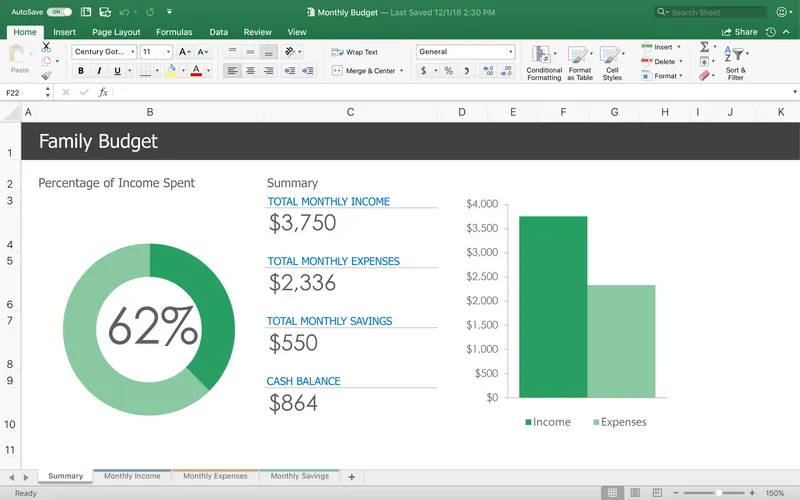Click the increase font size icon
800x500 pixels.
click(184, 51)
